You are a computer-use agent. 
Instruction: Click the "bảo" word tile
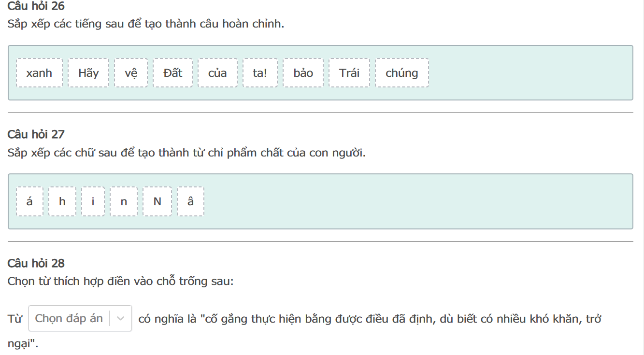pyautogui.click(x=303, y=73)
